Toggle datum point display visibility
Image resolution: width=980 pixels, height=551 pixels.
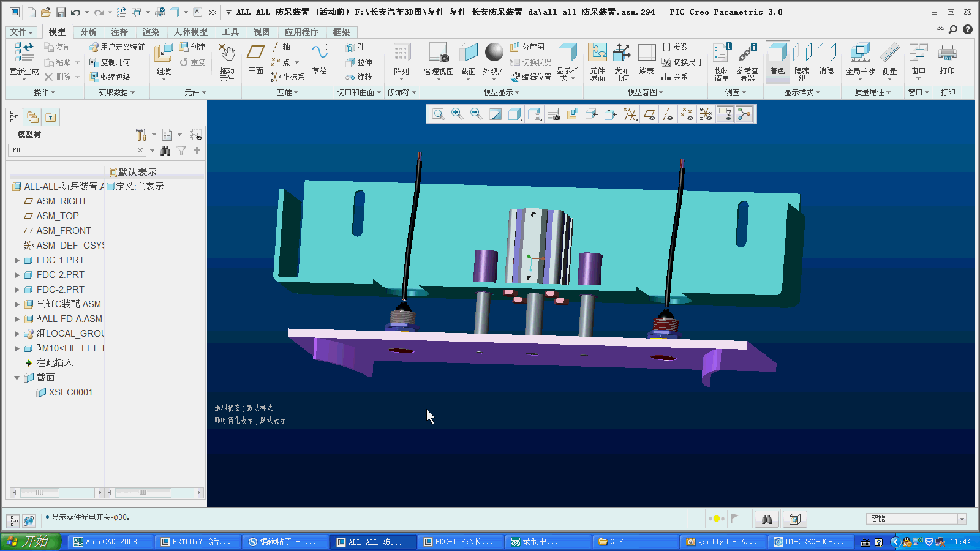(x=687, y=114)
